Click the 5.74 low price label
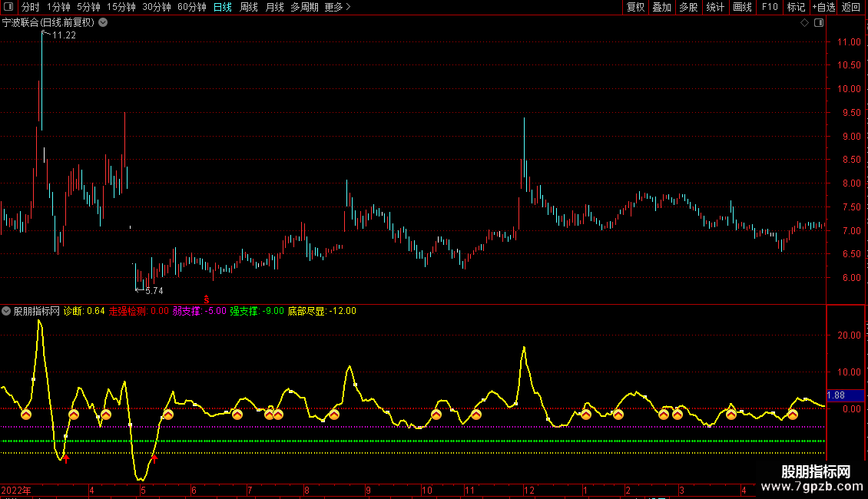The width and height of the screenshot is (868, 499). point(154,291)
